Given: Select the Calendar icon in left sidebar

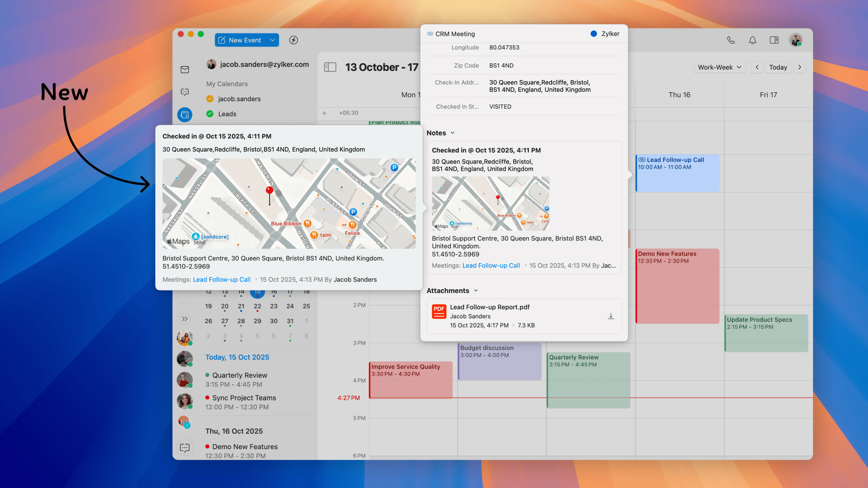Looking at the screenshot, I should click(185, 115).
